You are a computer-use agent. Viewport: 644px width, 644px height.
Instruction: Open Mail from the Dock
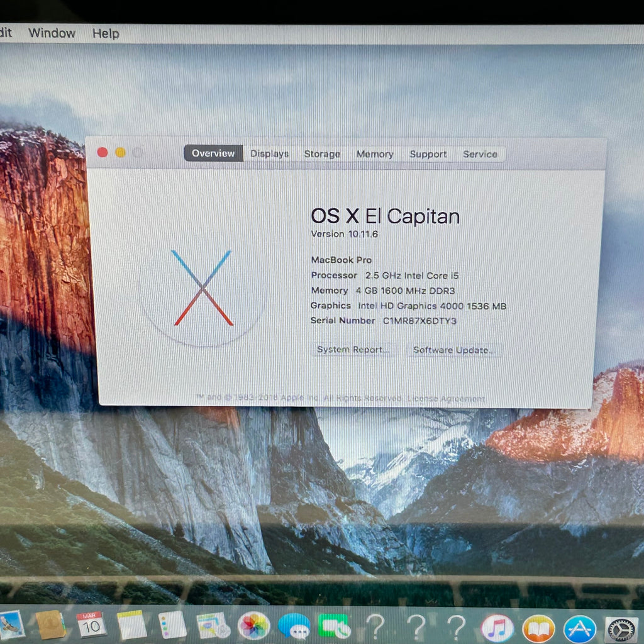pos(10,625)
